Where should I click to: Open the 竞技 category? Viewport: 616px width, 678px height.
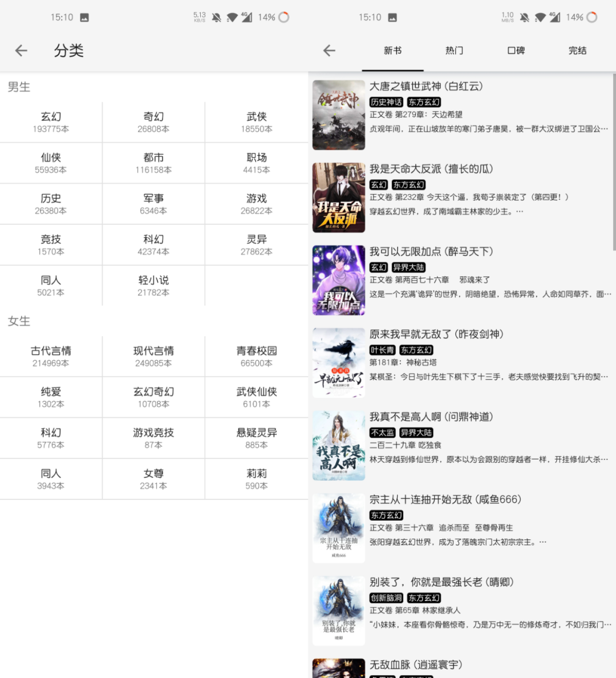(x=51, y=245)
